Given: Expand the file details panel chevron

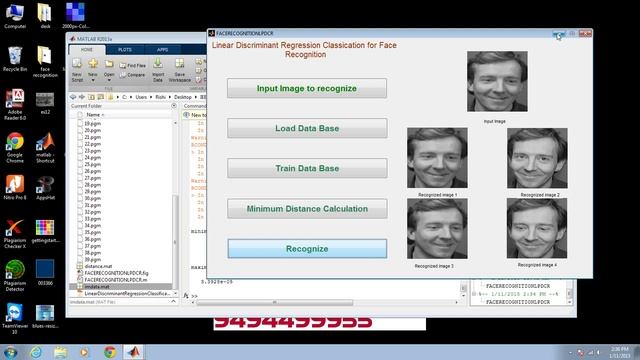Looking at the screenshot, I should pos(173,302).
